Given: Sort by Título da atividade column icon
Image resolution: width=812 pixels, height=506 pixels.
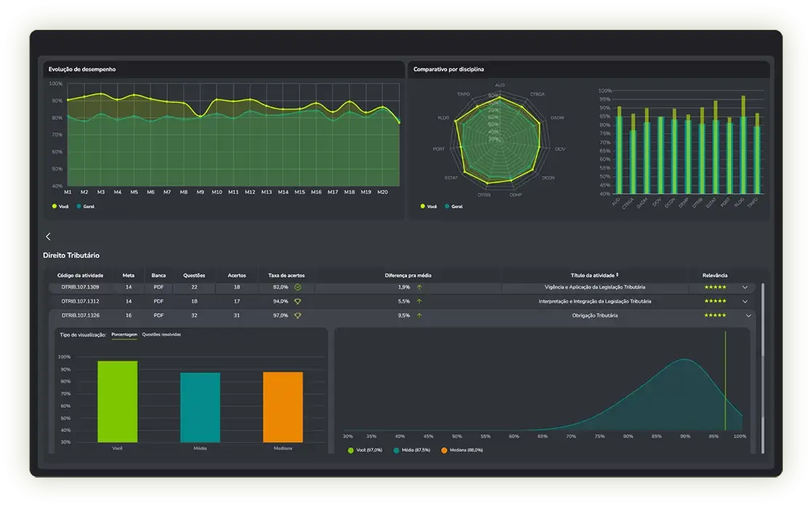Looking at the screenshot, I should (618, 276).
